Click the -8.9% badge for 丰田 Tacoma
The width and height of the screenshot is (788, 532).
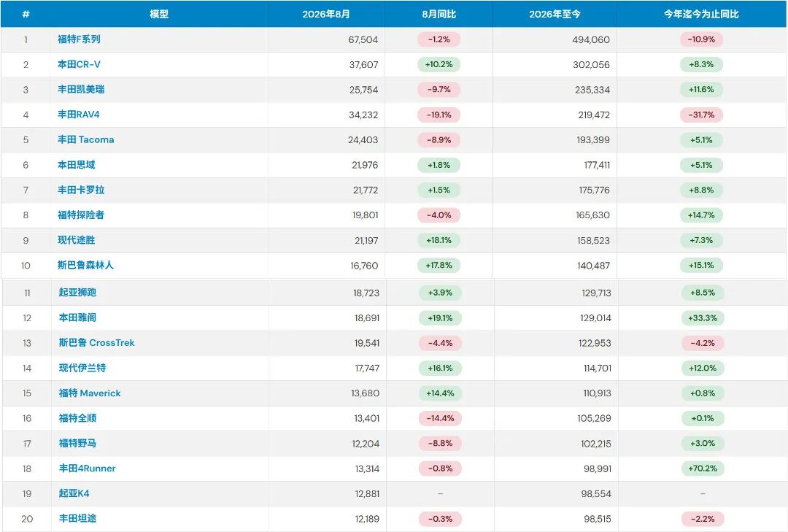click(439, 140)
